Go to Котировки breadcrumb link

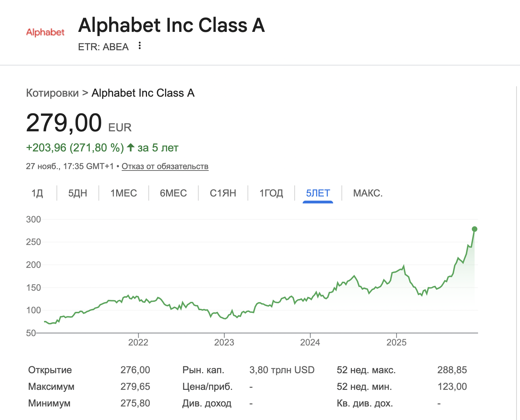point(52,93)
